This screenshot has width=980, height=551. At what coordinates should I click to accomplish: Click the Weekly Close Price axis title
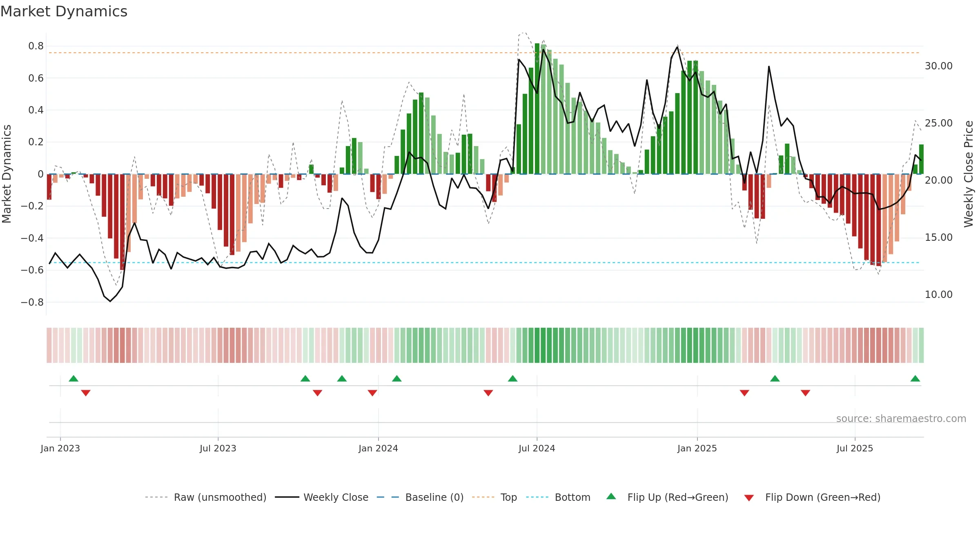coord(969,174)
